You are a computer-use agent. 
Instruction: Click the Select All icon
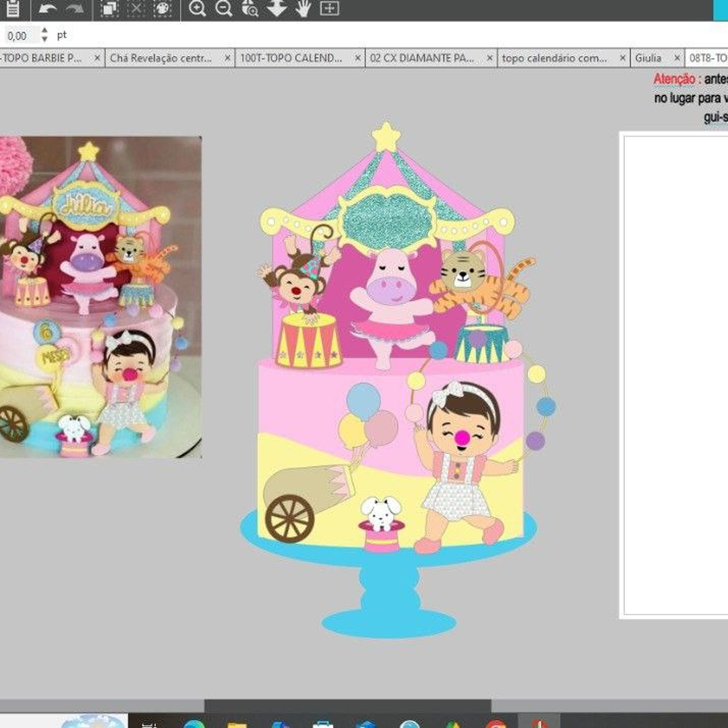[x=110, y=8]
